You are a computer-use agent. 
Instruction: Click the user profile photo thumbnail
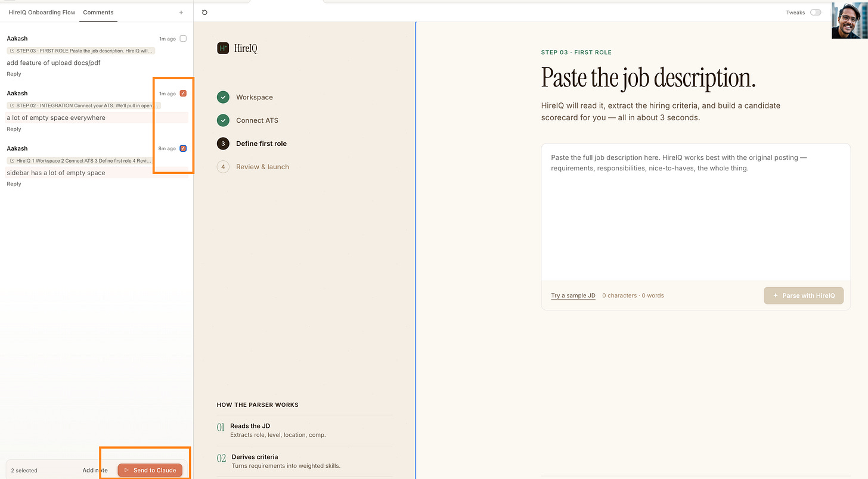(x=850, y=20)
